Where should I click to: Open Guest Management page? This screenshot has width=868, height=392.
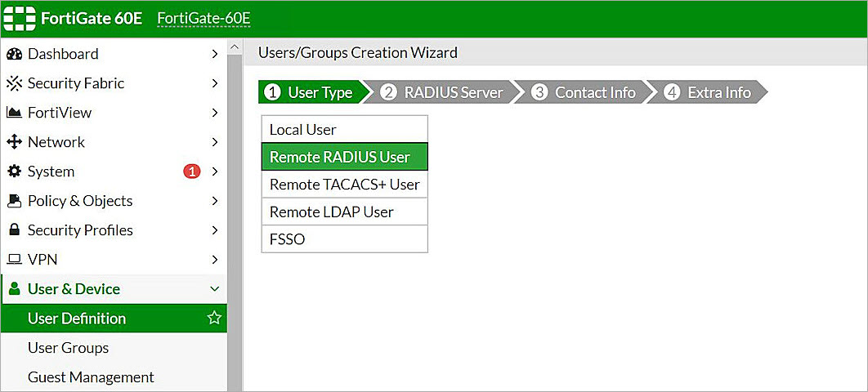click(x=114, y=377)
